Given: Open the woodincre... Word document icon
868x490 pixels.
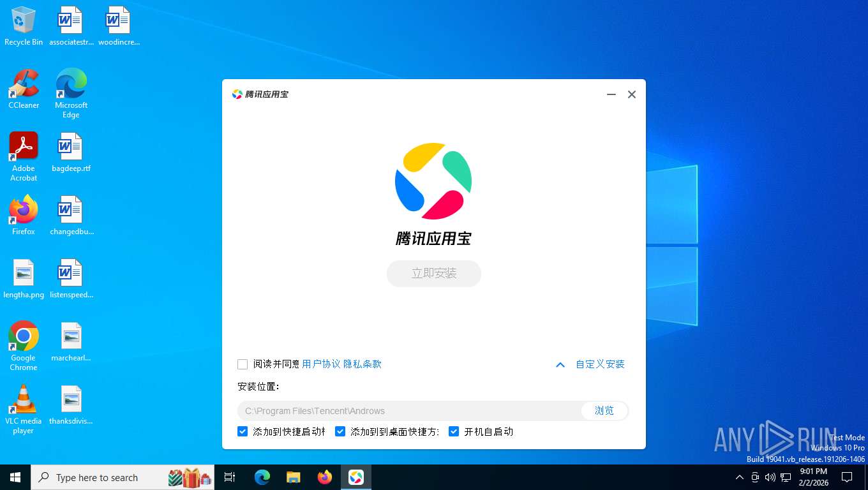Looking at the screenshot, I should [x=119, y=26].
